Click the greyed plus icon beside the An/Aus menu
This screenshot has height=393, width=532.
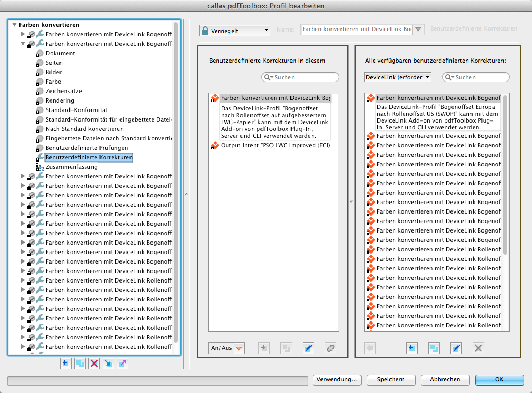pos(264,348)
